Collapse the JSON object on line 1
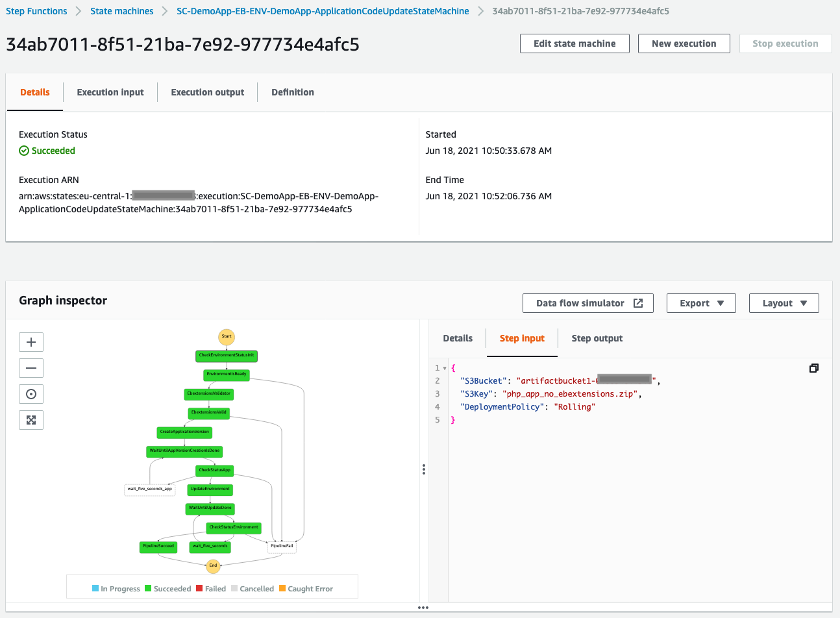The height and width of the screenshot is (618, 840). click(445, 368)
